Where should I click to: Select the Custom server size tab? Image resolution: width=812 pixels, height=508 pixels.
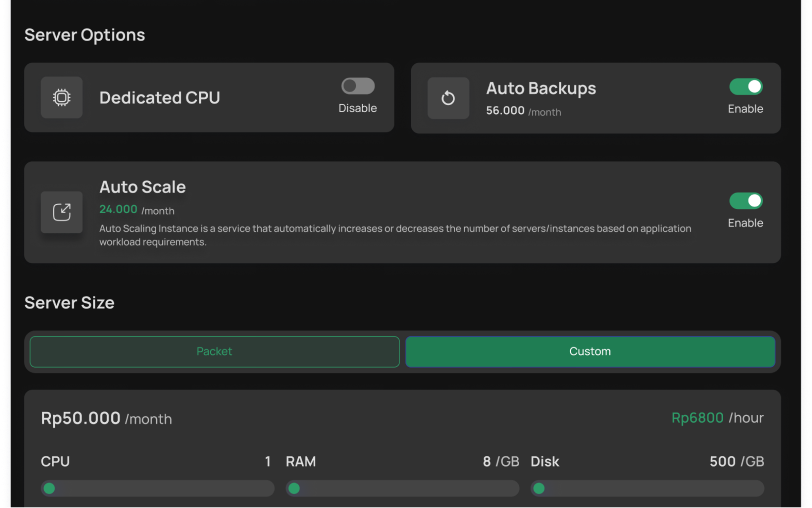[590, 352]
